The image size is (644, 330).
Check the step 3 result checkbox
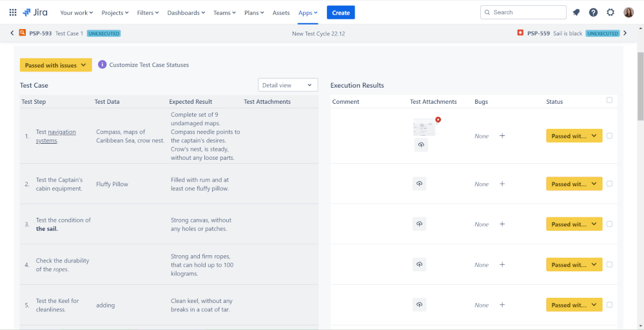click(x=609, y=224)
